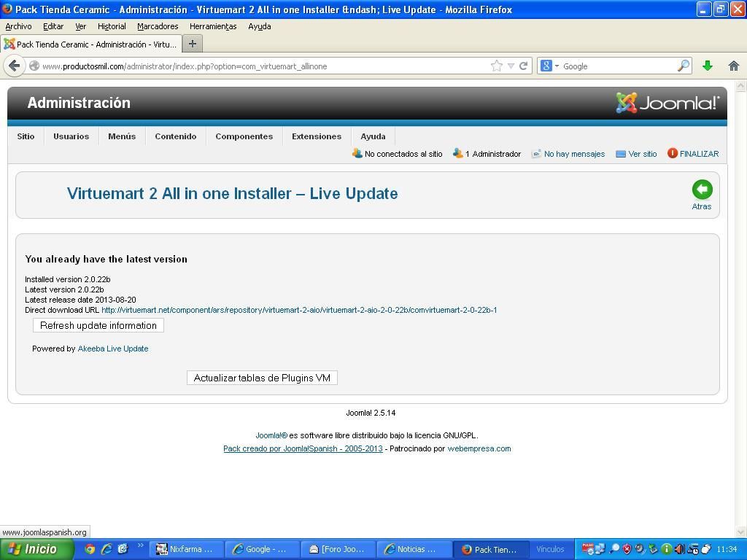Open the Joomla!® footer link
Viewport: 747px width, 560px height.
pyautogui.click(x=271, y=435)
